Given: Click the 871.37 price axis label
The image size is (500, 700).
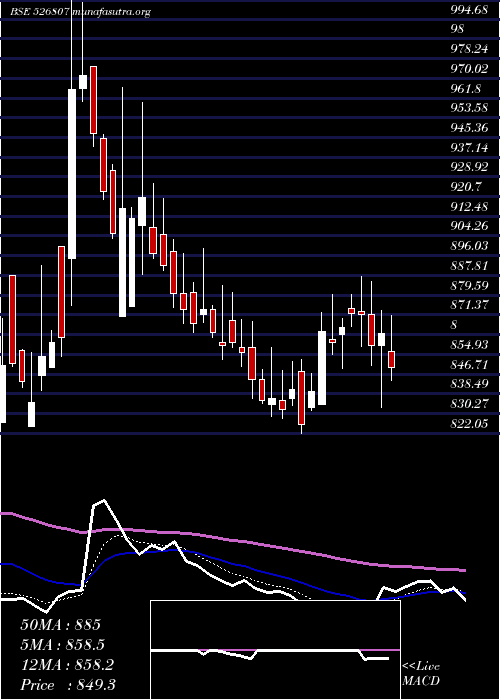Looking at the screenshot, I should coord(469,305).
